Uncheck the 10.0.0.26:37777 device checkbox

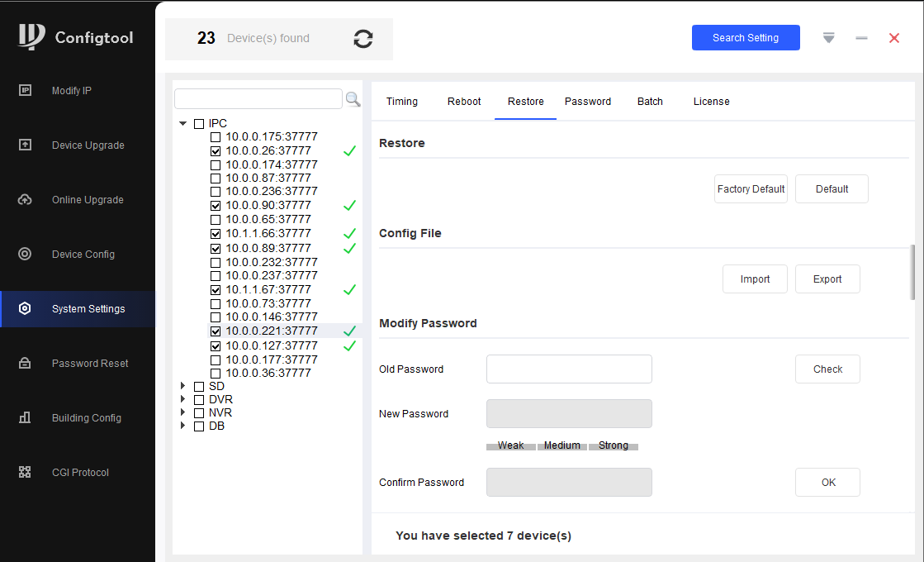click(x=216, y=151)
